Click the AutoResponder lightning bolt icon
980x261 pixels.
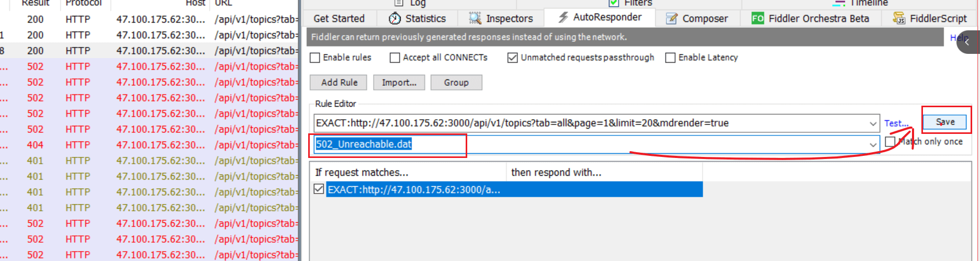(x=563, y=17)
